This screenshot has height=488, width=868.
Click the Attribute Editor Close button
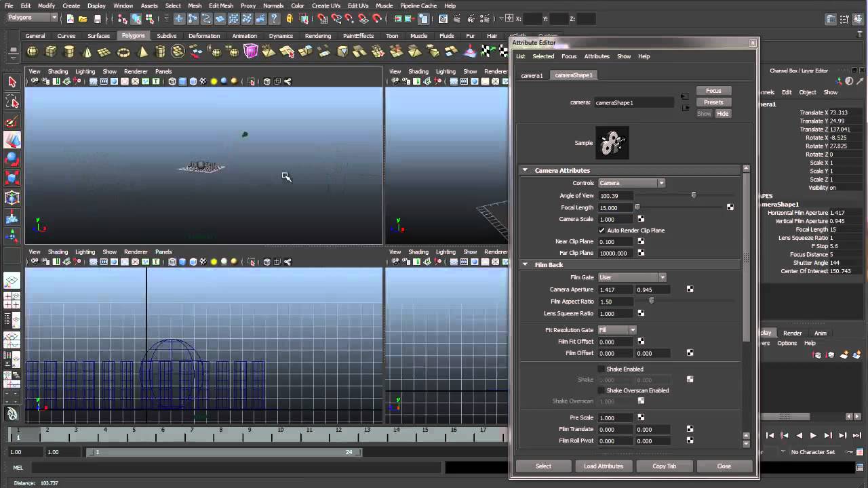724,466
